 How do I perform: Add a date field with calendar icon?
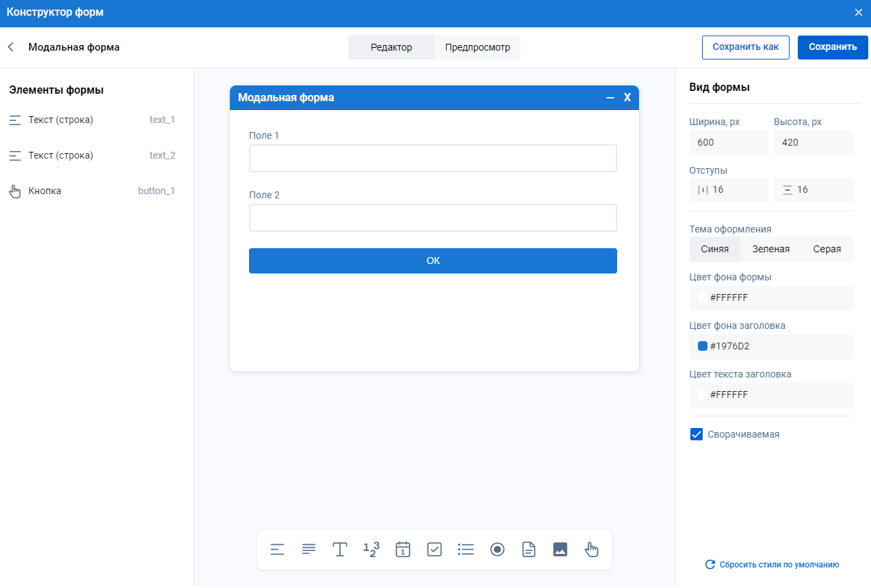[403, 550]
